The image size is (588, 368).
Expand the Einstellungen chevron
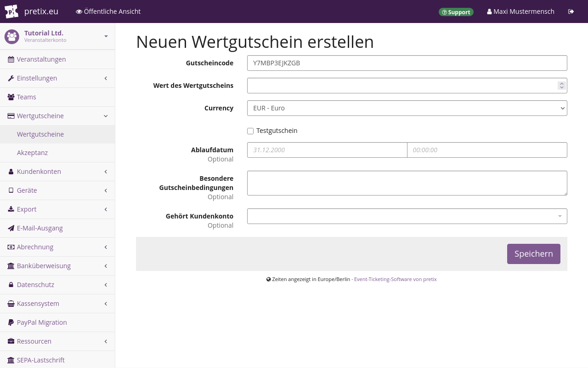pos(106,78)
